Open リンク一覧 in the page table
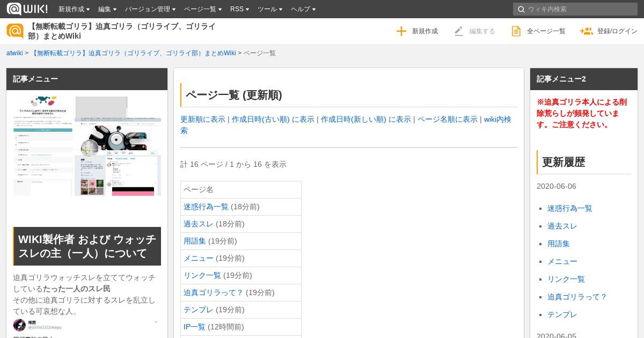Viewport: 644px width, 338px height. [x=202, y=275]
